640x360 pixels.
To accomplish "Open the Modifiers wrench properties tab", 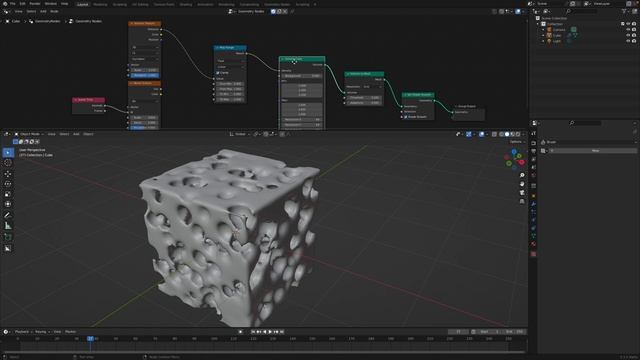I will pyautogui.click(x=533, y=204).
